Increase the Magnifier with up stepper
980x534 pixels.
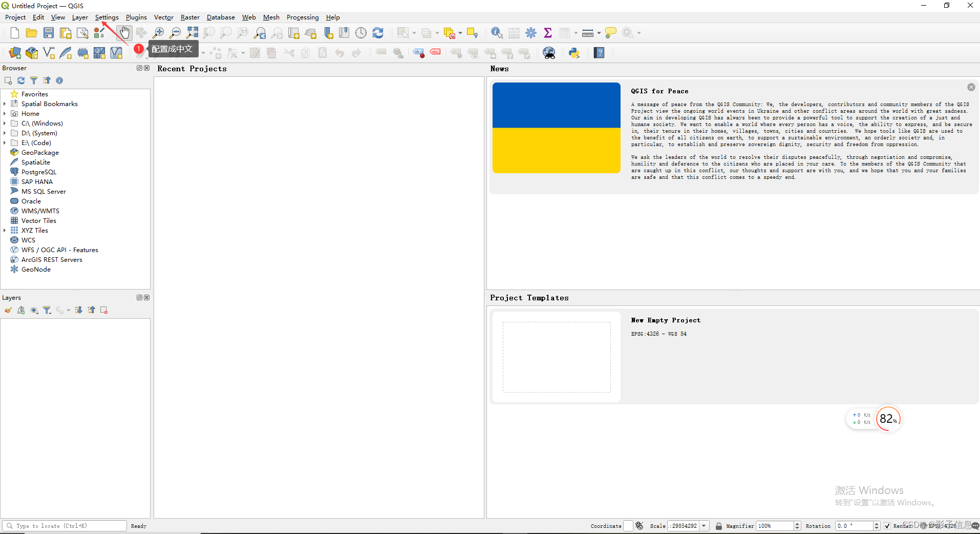[797, 524]
